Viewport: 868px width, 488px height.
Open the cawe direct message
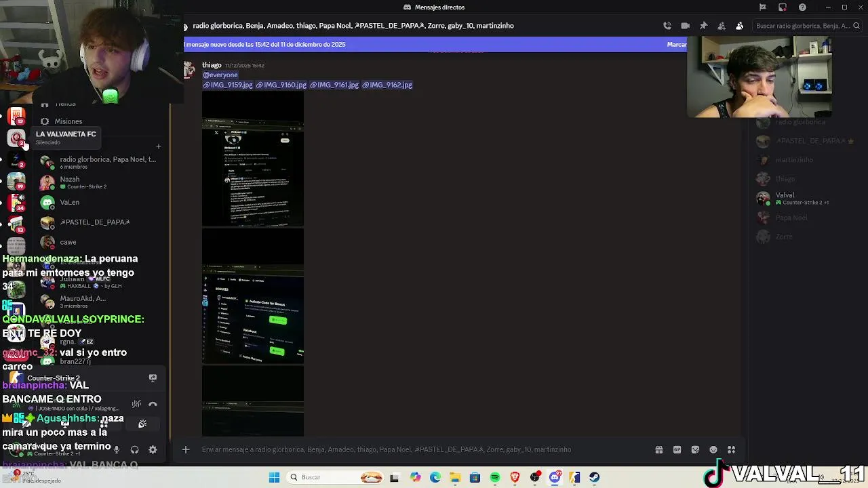click(x=100, y=242)
